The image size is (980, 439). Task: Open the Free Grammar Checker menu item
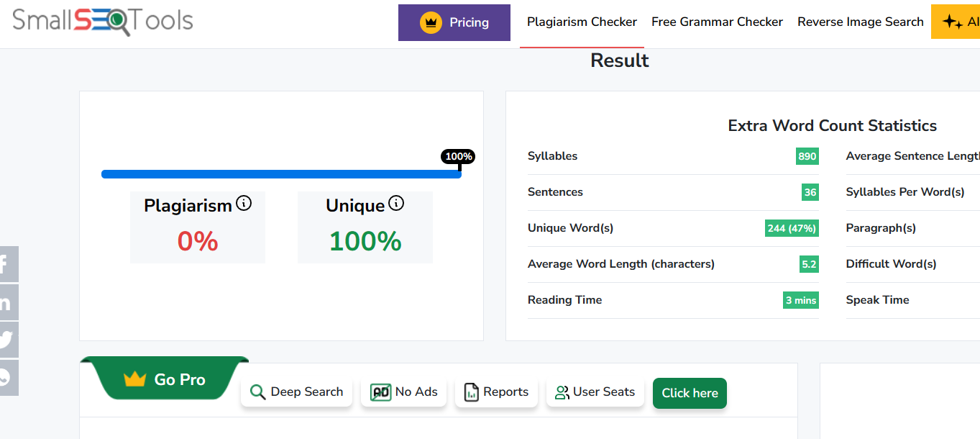click(x=717, y=22)
